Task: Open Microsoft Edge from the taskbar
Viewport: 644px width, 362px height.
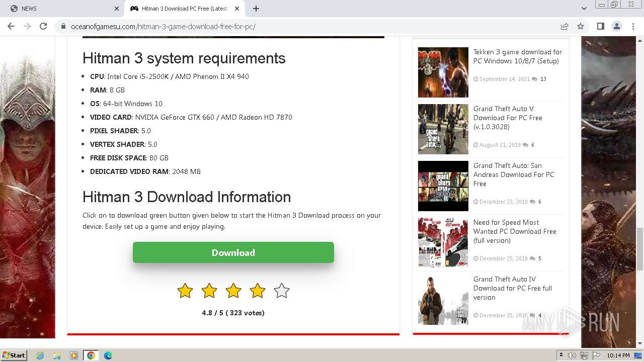Action: point(108,355)
